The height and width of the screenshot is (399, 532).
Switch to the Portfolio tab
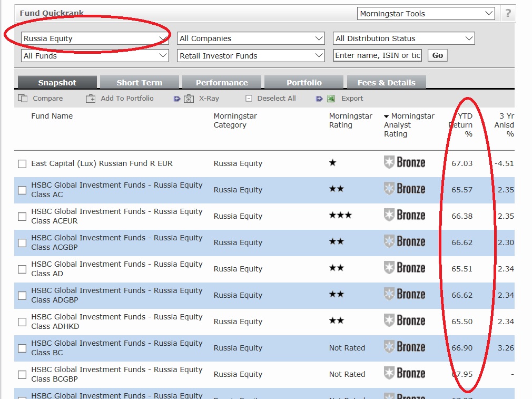pos(304,83)
